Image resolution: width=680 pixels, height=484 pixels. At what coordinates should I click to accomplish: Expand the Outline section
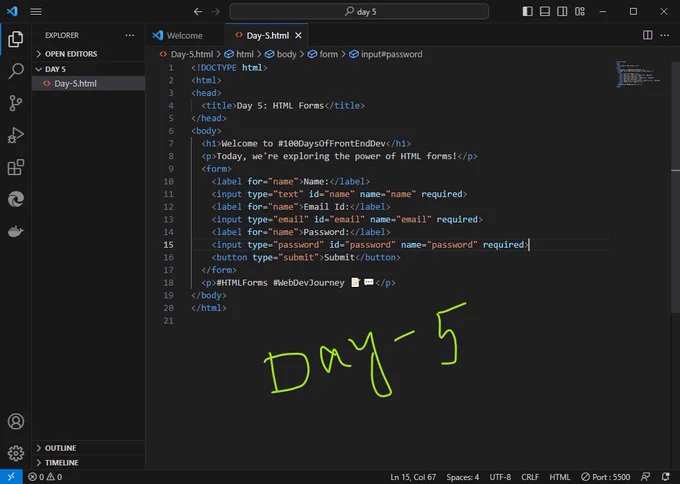(88, 448)
